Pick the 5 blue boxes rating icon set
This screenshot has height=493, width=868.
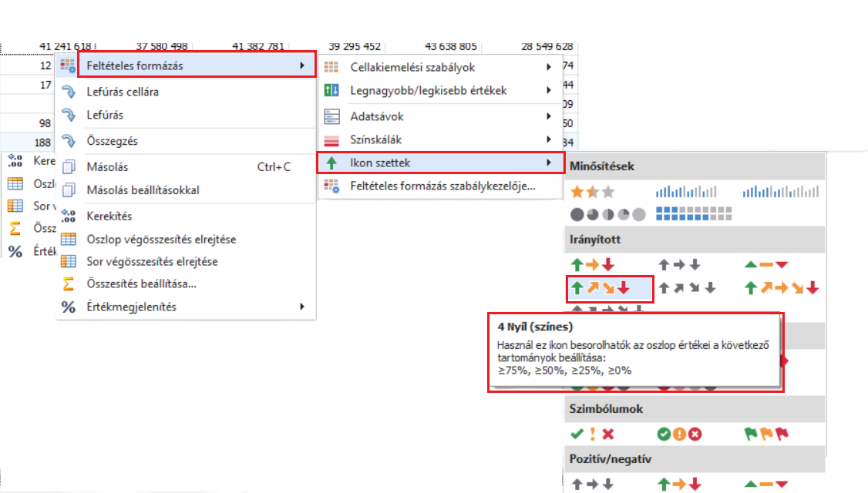click(693, 214)
